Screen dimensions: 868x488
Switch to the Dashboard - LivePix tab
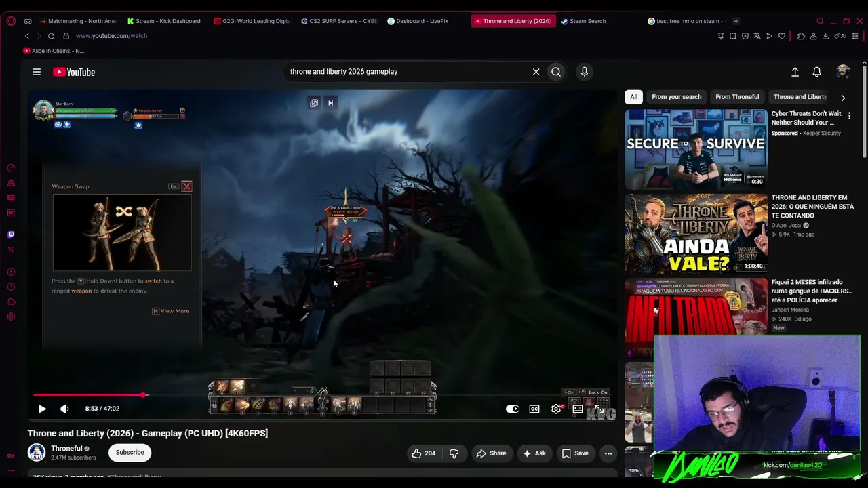418,21
